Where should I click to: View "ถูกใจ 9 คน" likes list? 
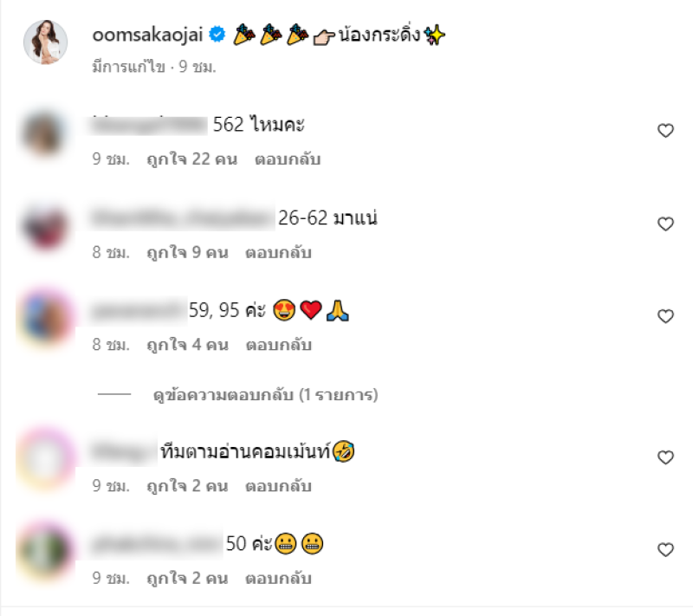click(187, 253)
